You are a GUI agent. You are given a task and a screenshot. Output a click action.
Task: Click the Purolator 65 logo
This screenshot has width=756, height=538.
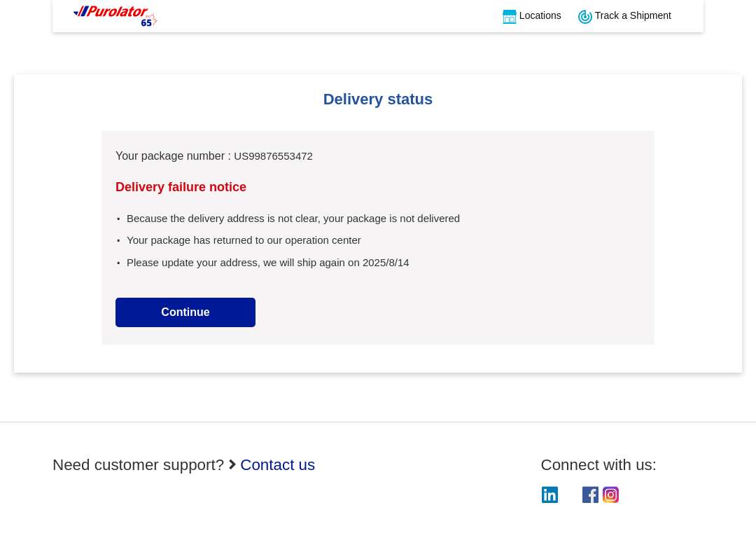(x=115, y=16)
